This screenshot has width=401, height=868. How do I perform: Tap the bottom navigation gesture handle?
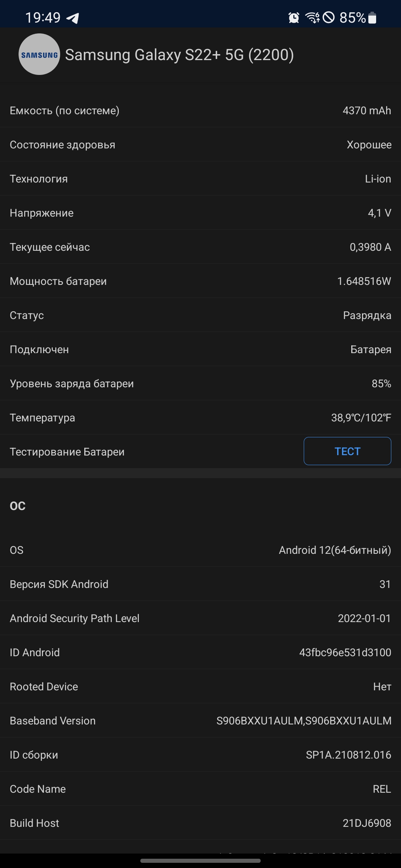pyautogui.click(x=200, y=861)
